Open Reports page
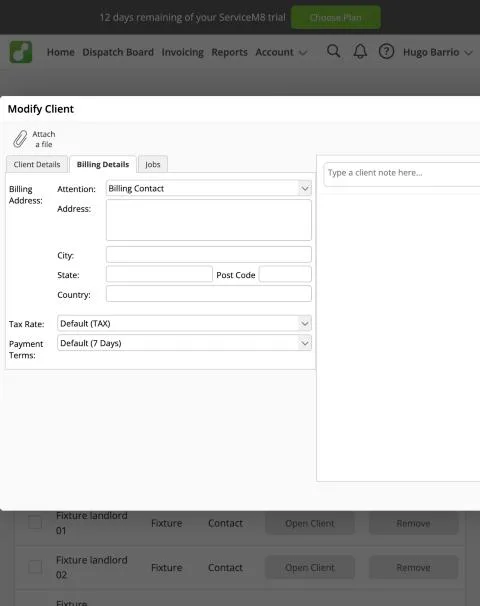Image resolution: width=480 pixels, height=606 pixels. pyautogui.click(x=229, y=52)
